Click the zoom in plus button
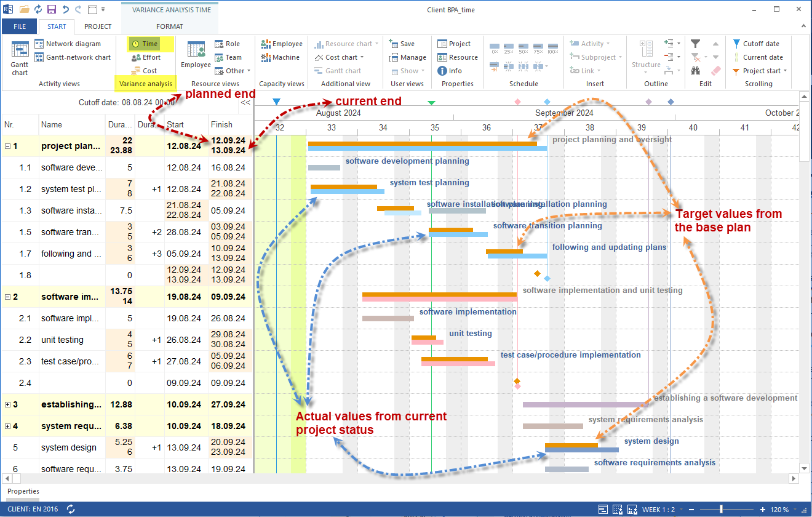This screenshot has width=812, height=517. [x=762, y=510]
